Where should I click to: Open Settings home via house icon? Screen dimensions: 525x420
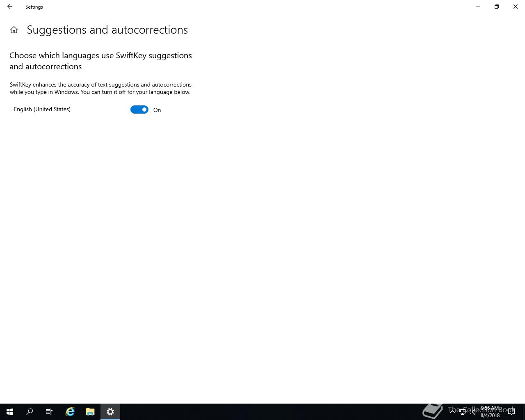click(14, 30)
